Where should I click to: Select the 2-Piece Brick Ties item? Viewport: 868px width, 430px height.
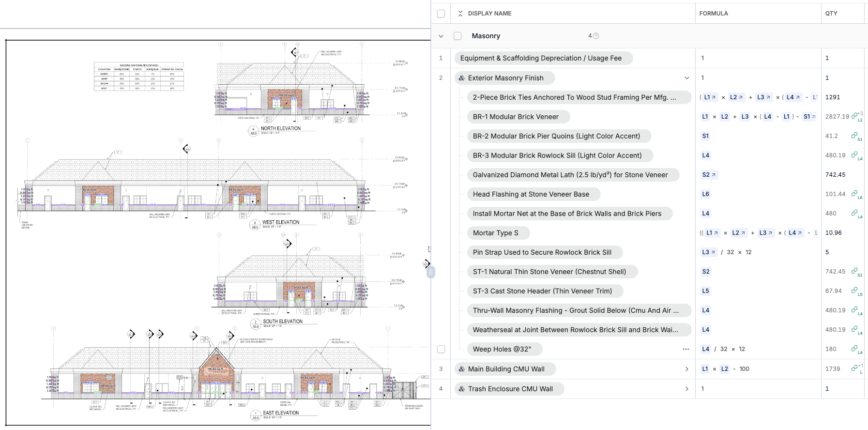(x=579, y=97)
